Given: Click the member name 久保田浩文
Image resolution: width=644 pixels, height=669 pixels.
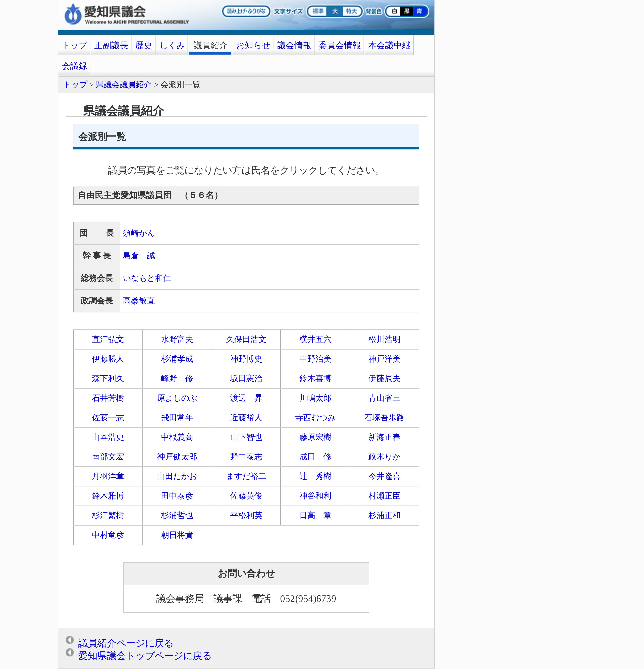Looking at the screenshot, I should click(x=246, y=339).
